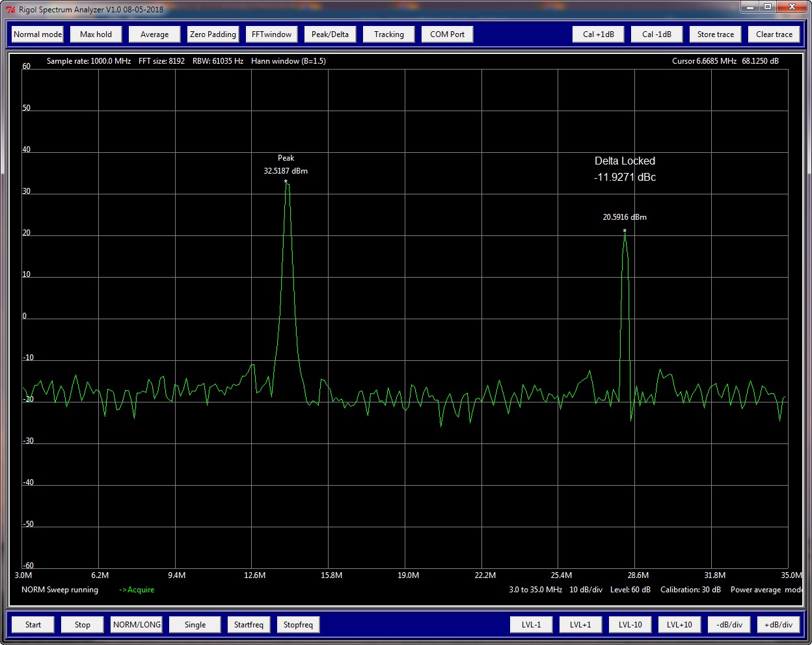Lower level by one with LVL-1
Screen dimensions: 812x645
tap(531, 625)
